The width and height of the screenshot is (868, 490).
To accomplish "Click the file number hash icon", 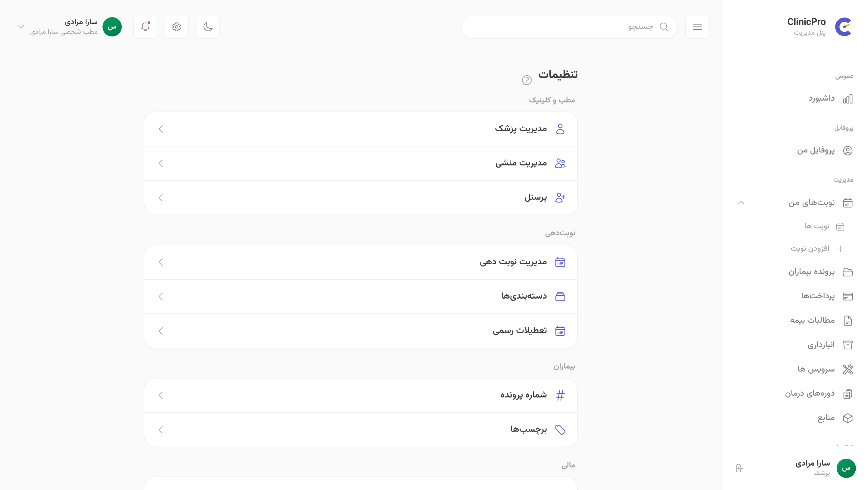I will (x=560, y=395).
